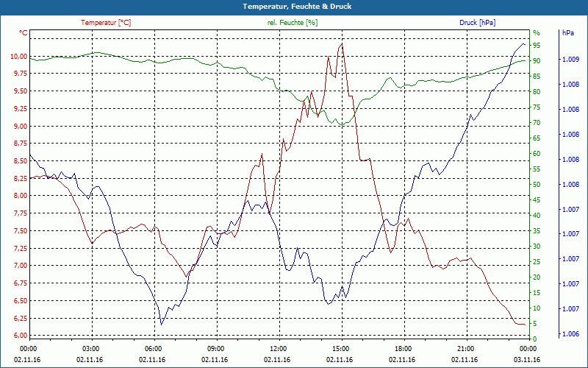Image resolution: width=588 pixels, height=368 pixels.
Task: Click the green '%' axis unit label
Action: coord(537,32)
